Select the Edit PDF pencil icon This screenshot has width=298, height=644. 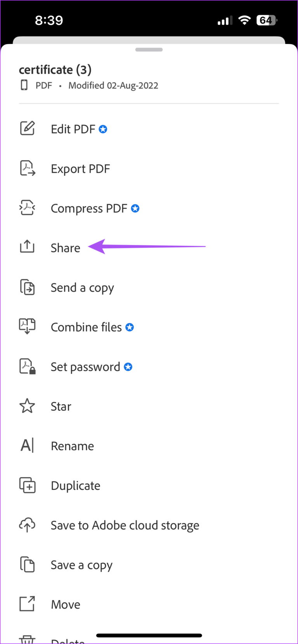click(27, 128)
